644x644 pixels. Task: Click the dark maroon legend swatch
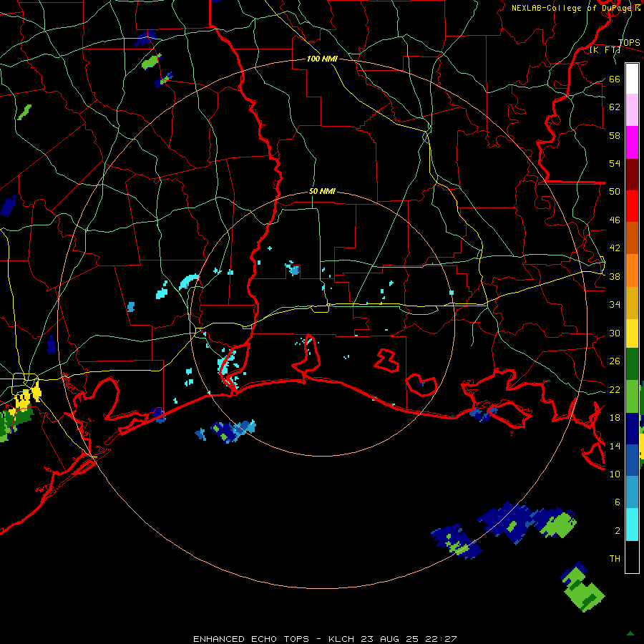coord(632,175)
